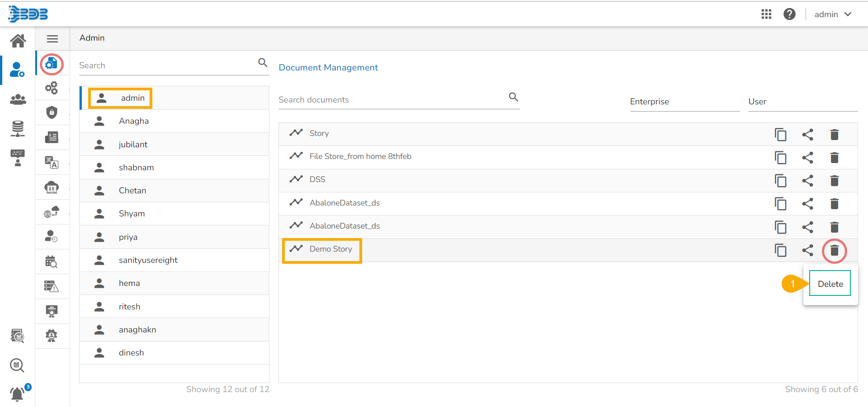Click the trash icon for Demo Story

coord(834,250)
